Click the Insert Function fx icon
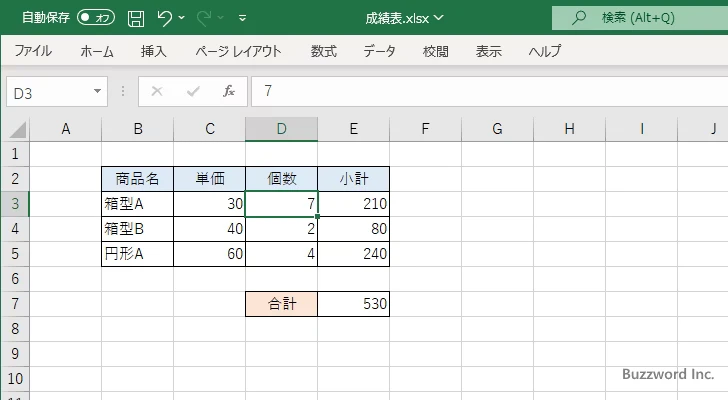This screenshot has width=728, height=400. pos(229,91)
